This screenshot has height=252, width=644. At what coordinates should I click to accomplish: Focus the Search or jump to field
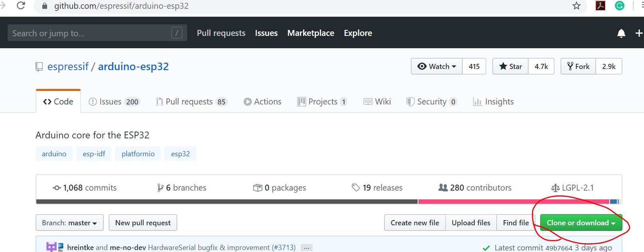pyautogui.click(x=90, y=33)
